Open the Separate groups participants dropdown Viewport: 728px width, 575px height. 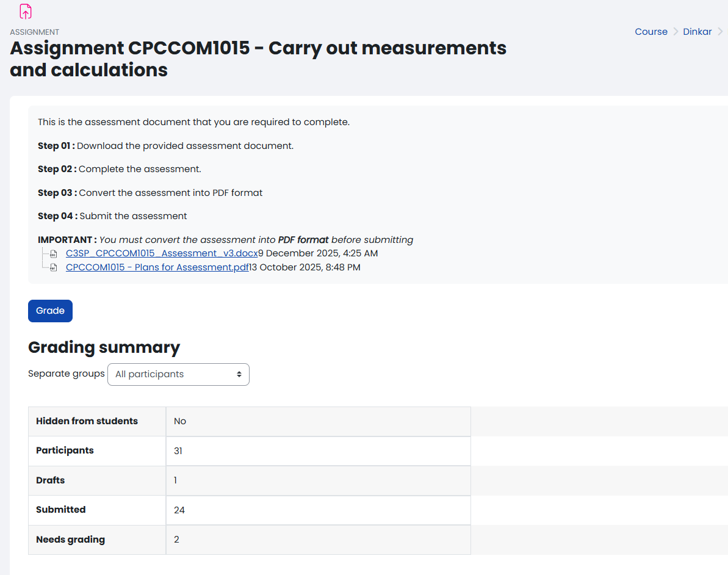[178, 374]
